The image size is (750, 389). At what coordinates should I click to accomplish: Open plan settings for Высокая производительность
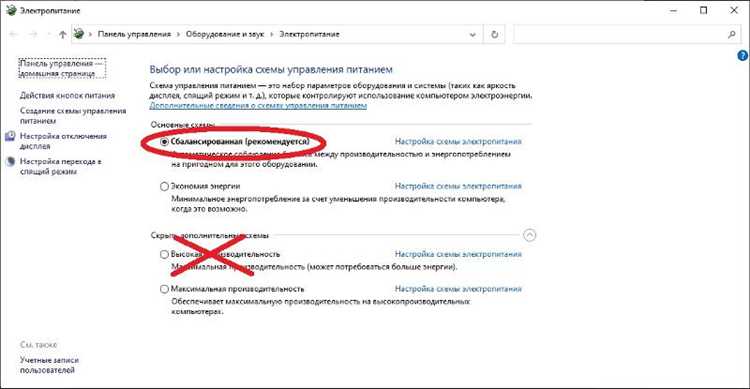(x=458, y=255)
